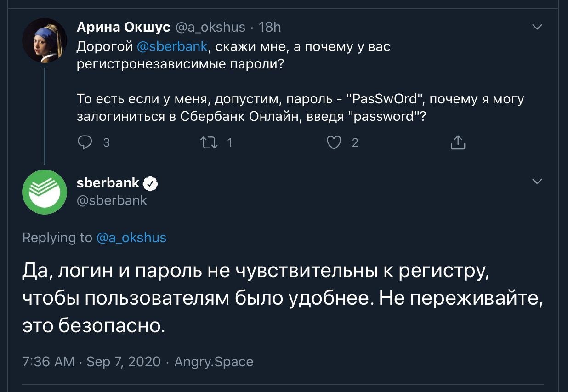The width and height of the screenshot is (568, 392).
Task: Retweet Arina Okshus's tweet
Action: (x=210, y=143)
